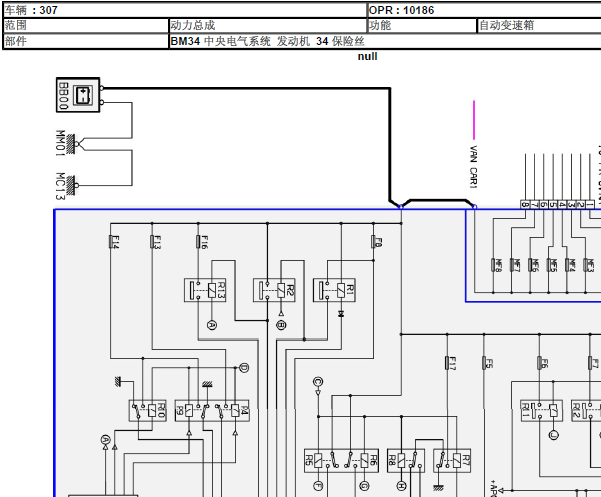Click connector pin 8
The image size is (601, 497).
click(525, 205)
